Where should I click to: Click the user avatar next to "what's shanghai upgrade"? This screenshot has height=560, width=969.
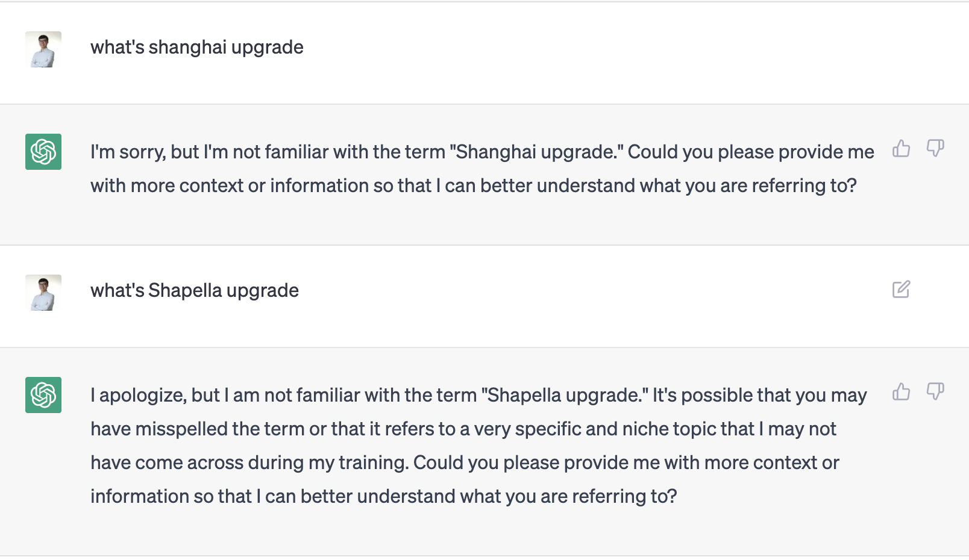tap(43, 49)
